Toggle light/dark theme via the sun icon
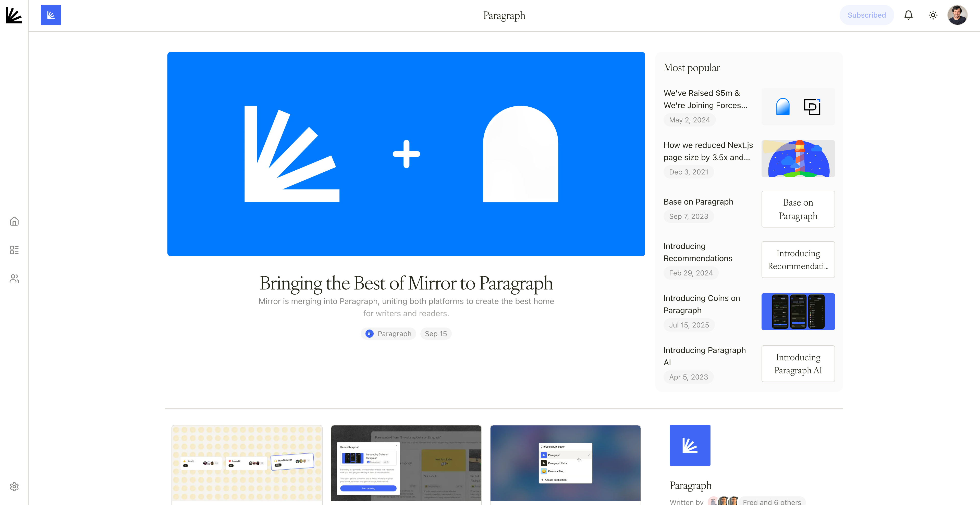The width and height of the screenshot is (980, 505). click(933, 15)
